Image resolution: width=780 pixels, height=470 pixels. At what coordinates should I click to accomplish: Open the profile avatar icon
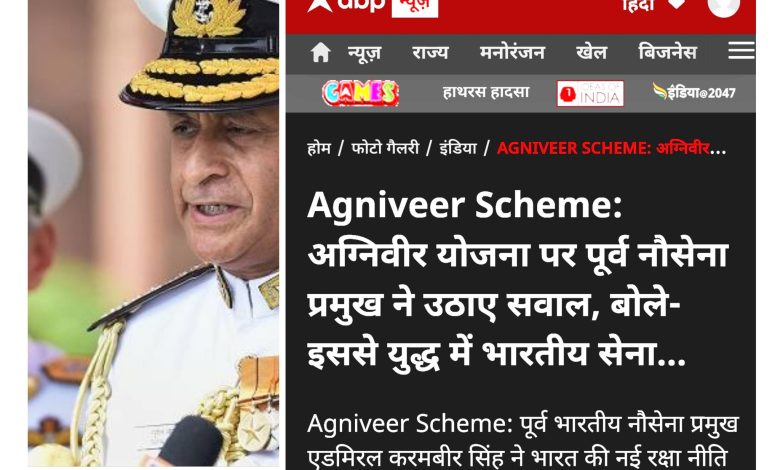tap(724, 6)
